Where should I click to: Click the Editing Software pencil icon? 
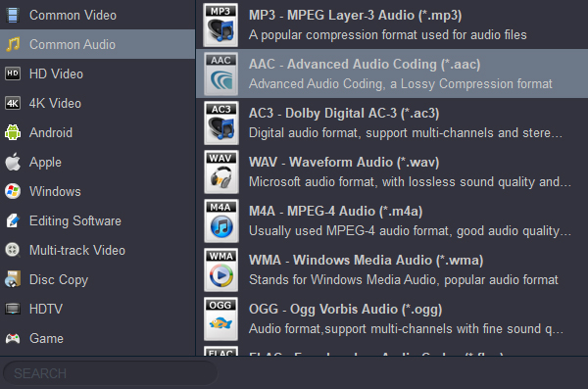point(13,220)
